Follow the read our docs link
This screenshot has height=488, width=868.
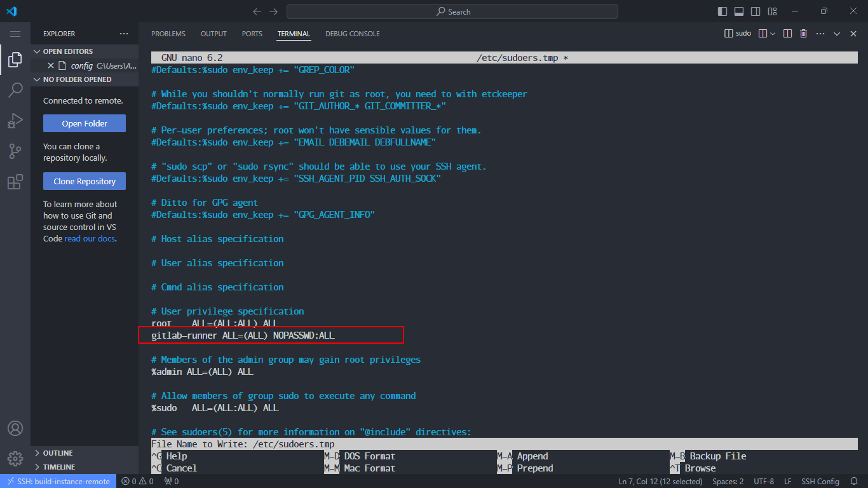click(x=90, y=238)
